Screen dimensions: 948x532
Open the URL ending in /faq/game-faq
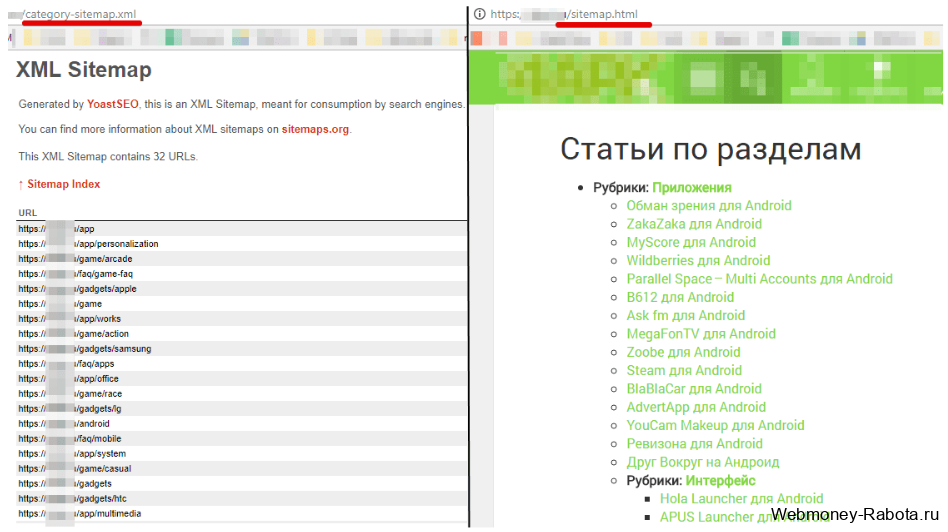click(76, 274)
